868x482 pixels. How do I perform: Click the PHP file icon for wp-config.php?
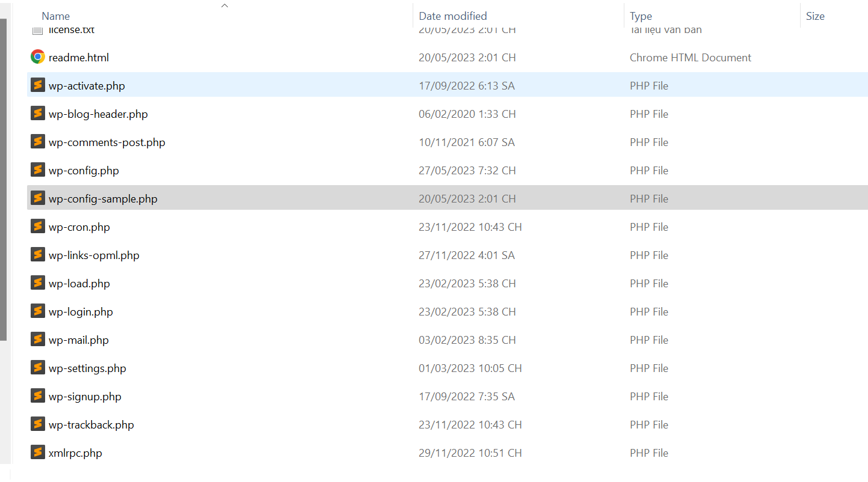pos(37,169)
